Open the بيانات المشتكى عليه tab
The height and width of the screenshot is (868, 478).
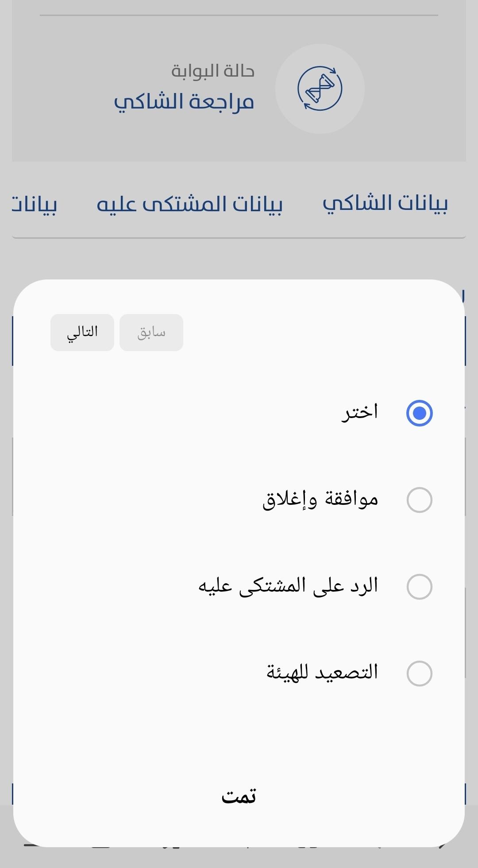click(x=189, y=205)
